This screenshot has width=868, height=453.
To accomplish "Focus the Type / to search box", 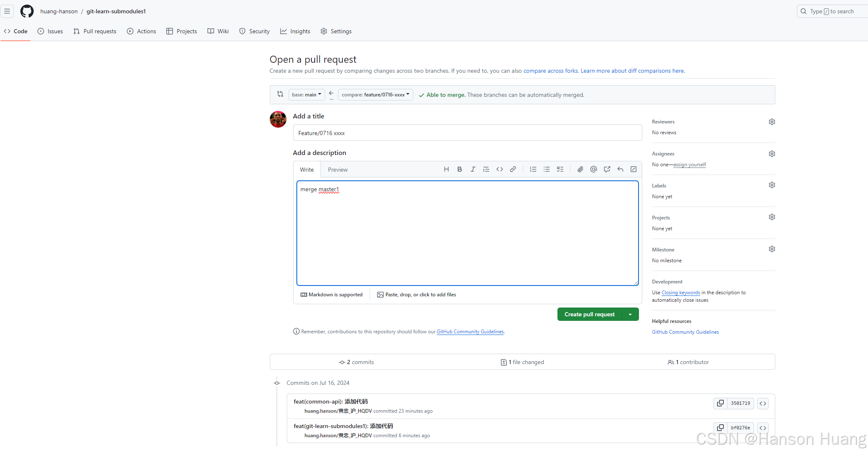I will 832,11.
